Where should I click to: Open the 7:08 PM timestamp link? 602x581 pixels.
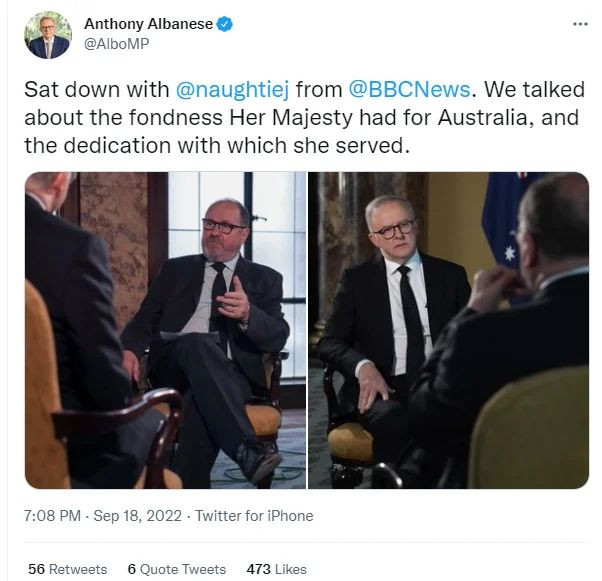52,515
